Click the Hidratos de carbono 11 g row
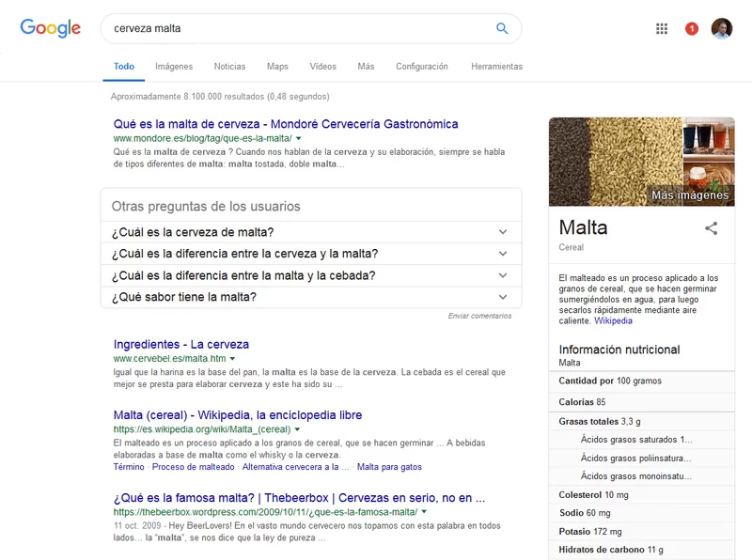This screenshot has width=752, height=560. pyautogui.click(x=642, y=550)
